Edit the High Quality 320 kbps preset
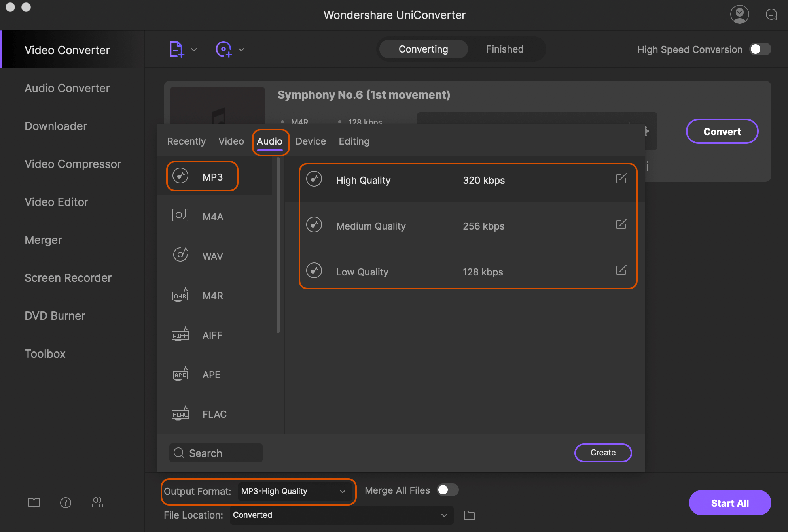This screenshot has width=788, height=532. 621,179
